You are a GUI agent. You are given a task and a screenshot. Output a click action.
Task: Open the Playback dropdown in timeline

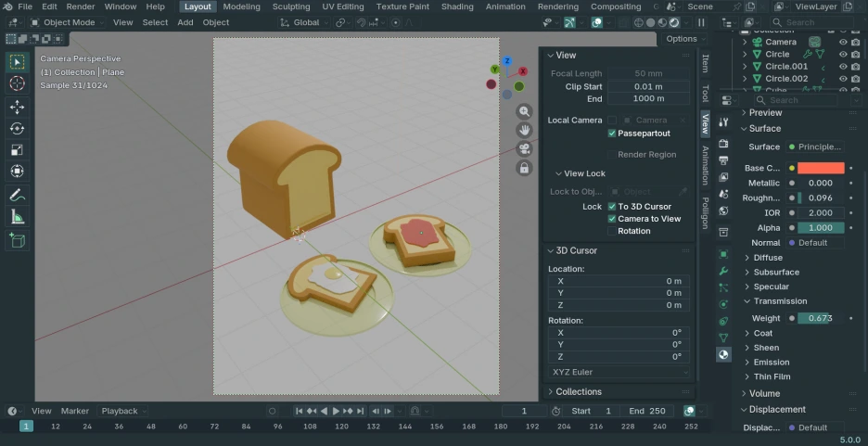123,411
